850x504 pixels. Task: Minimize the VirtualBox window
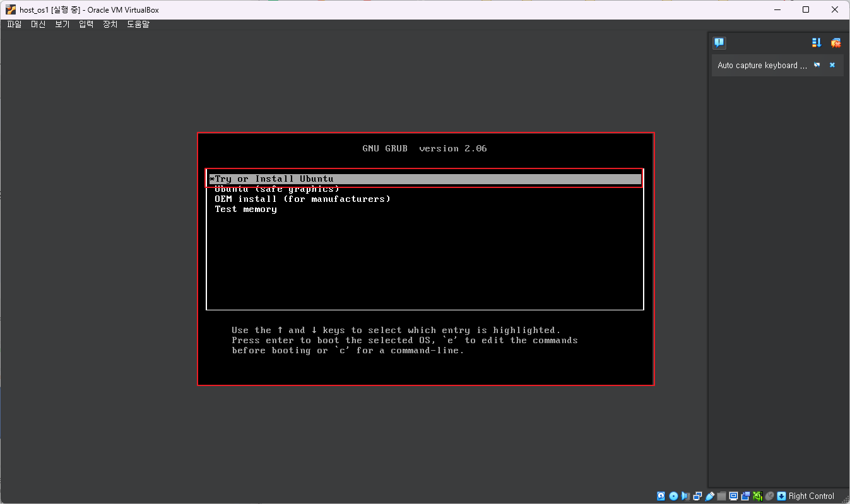(776, 9)
